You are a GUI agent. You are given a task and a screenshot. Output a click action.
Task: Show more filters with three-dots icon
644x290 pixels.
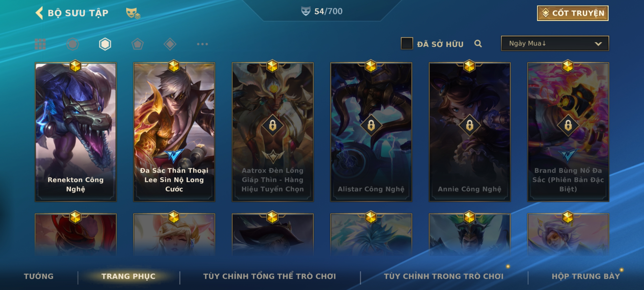202,44
